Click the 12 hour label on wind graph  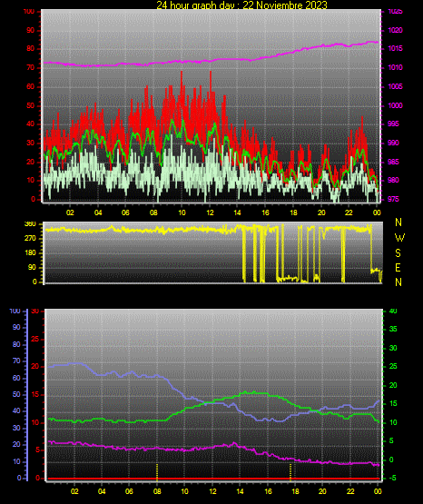click(210, 212)
